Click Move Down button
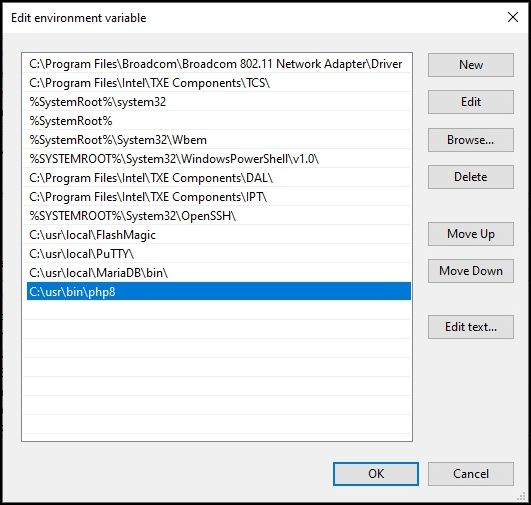This screenshot has width=531, height=505. [471, 271]
